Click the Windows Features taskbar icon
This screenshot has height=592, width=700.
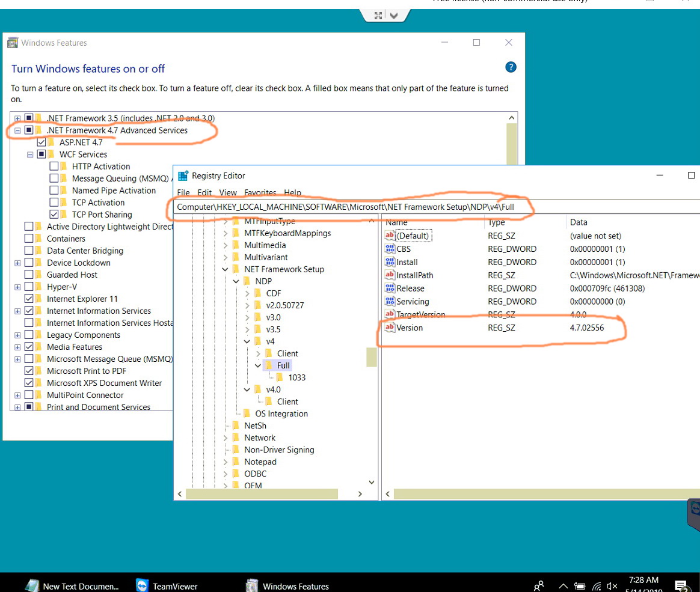point(252,585)
